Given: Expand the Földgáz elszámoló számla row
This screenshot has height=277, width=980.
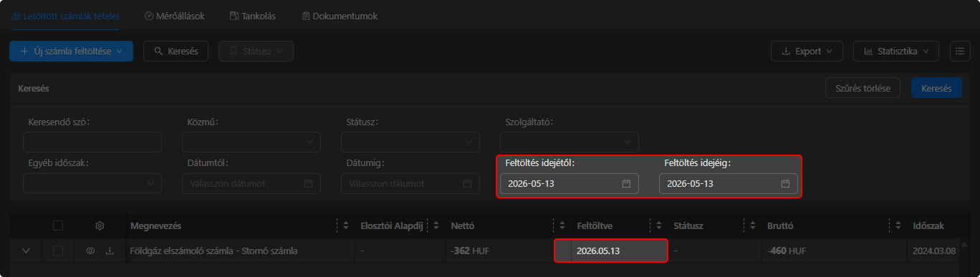Looking at the screenshot, I should point(27,251).
